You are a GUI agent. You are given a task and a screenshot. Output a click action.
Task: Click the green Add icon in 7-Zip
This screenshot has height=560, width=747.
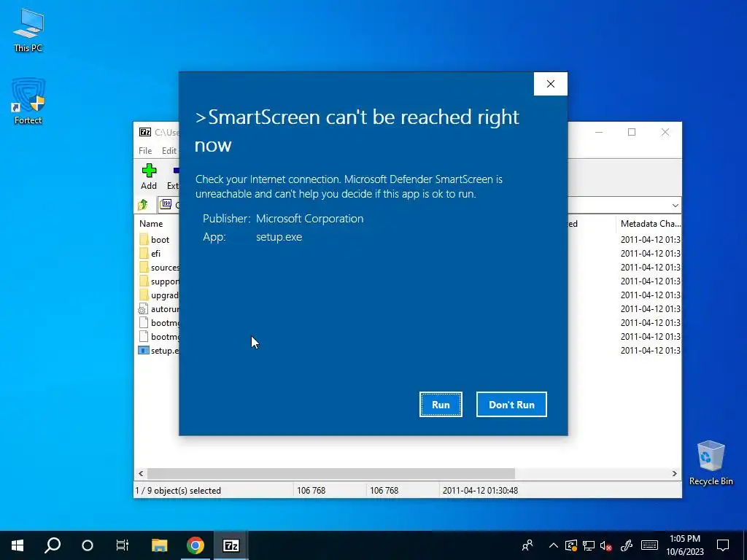click(149, 170)
